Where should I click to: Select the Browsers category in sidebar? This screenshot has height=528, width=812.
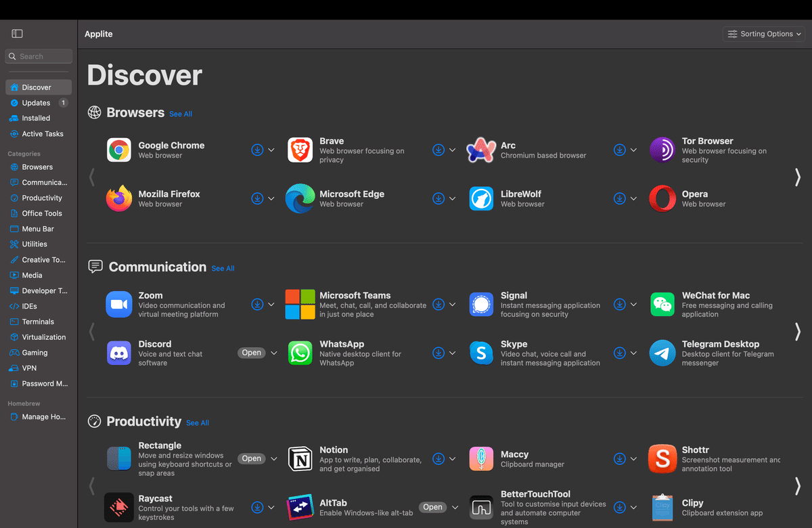39,167
